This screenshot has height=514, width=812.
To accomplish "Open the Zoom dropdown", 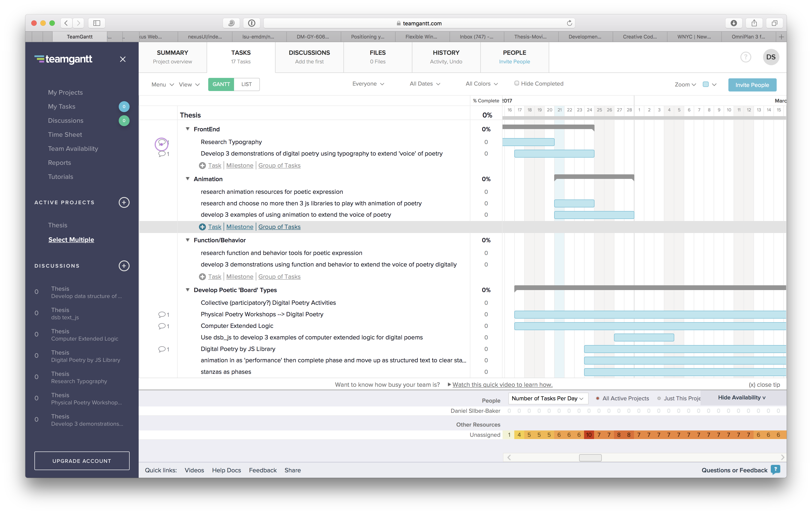I will tap(685, 84).
